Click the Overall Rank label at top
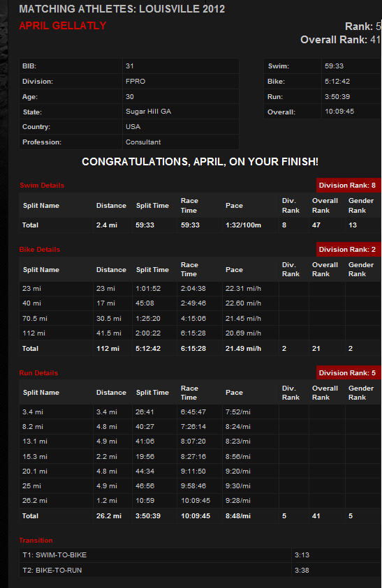The height and width of the screenshot is (588, 382). click(x=334, y=40)
